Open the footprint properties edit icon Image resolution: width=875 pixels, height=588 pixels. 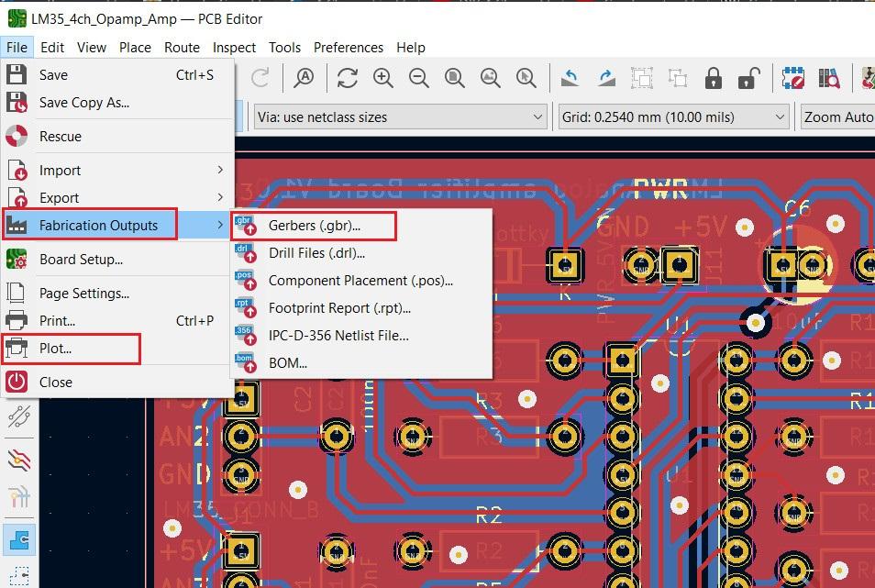[x=795, y=78]
